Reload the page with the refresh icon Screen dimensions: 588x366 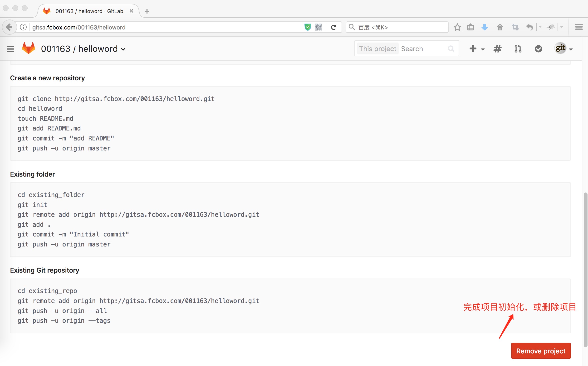pyautogui.click(x=334, y=27)
